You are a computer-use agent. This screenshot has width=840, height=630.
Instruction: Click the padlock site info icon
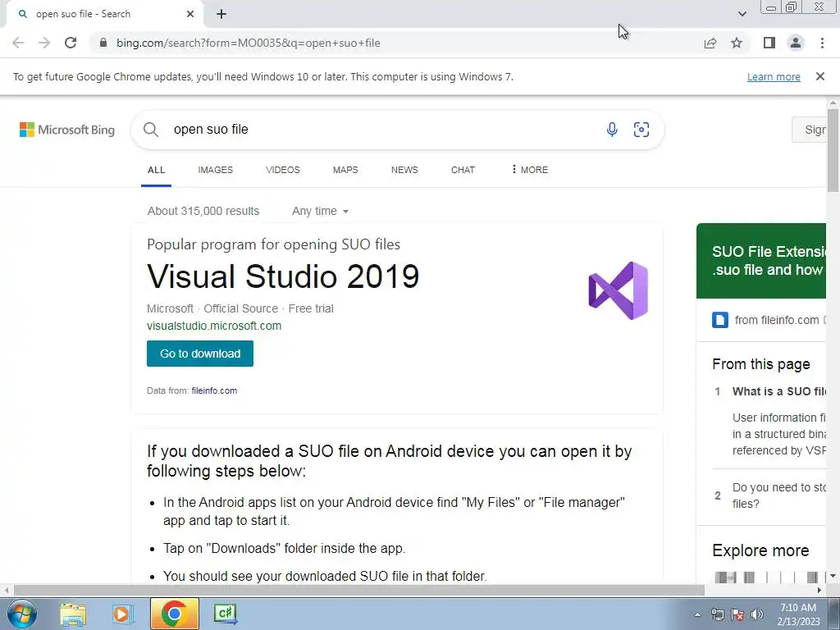click(x=103, y=43)
